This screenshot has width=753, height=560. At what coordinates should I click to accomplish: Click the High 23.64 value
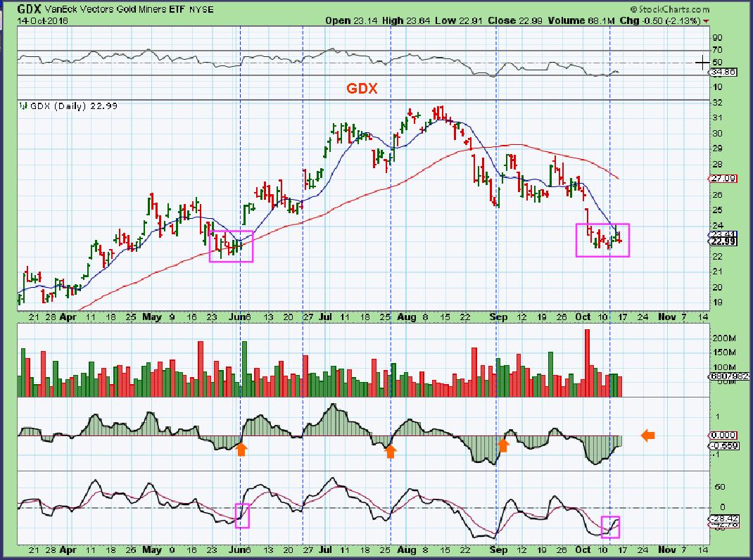coord(406,20)
